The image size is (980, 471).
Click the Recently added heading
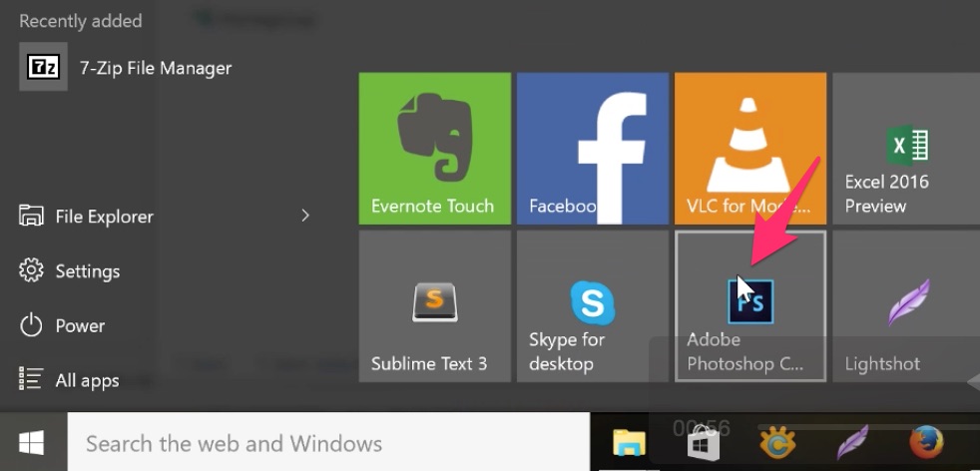[x=81, y=21]
